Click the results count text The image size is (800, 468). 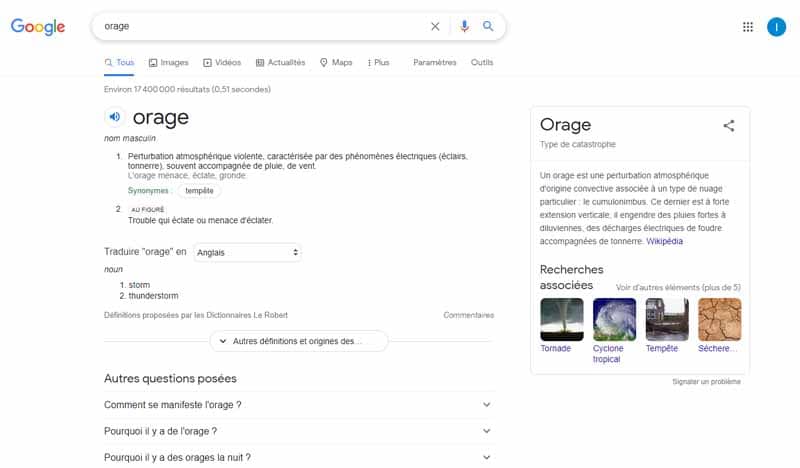click(187, 89)
